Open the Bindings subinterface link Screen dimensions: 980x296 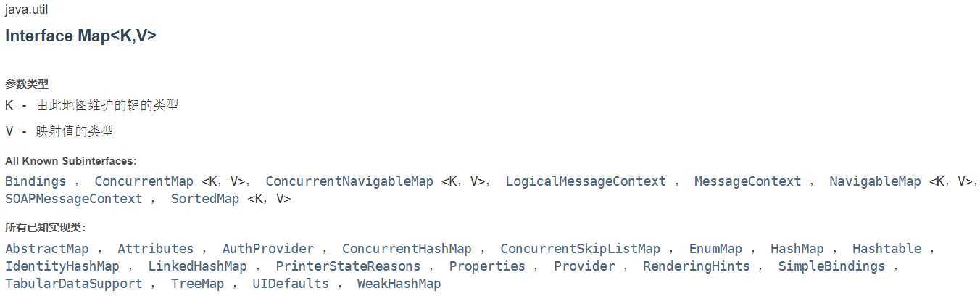36,181
